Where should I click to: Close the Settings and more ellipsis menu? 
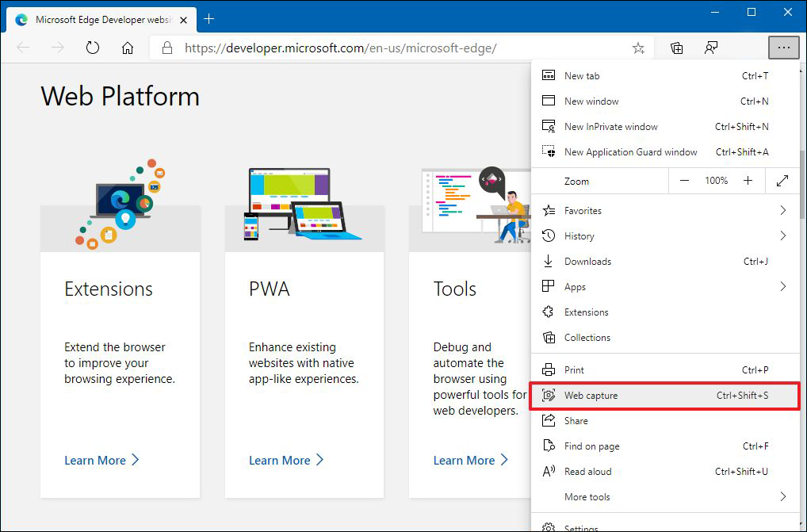(x=784, y=48)
